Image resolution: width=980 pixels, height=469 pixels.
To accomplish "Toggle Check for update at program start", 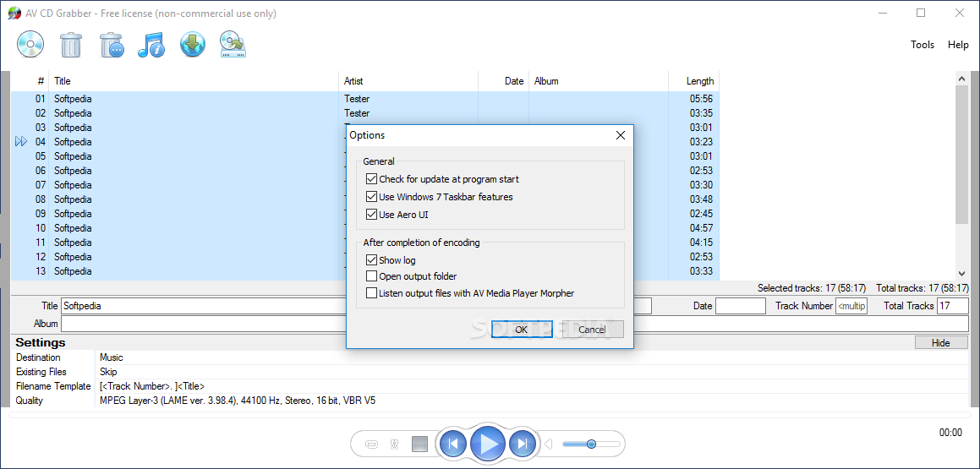I will coord(372,179).
